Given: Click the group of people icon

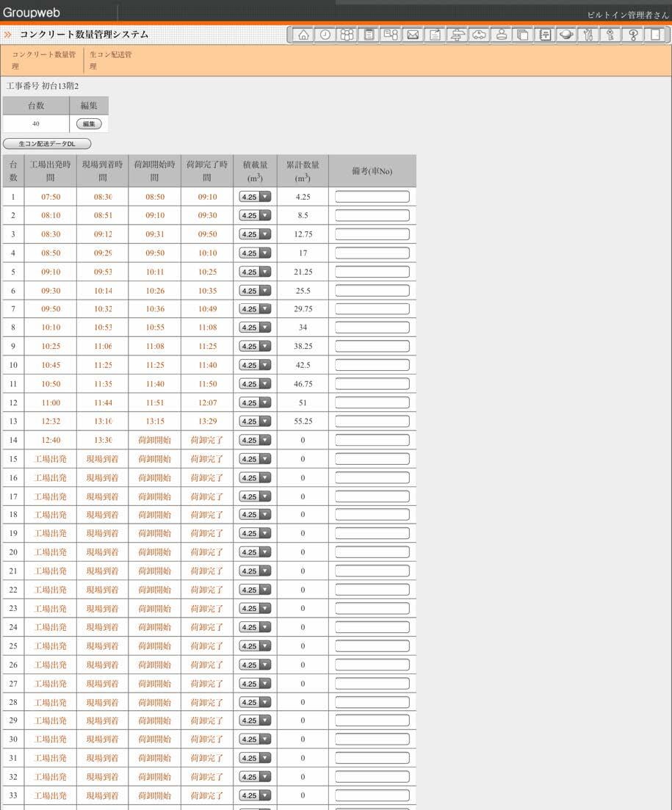Looking at the screenshot, I should (347, 35).
